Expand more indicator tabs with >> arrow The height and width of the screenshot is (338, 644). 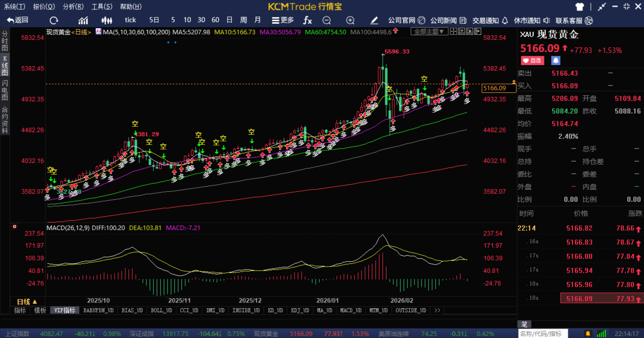pyautogui.click(x=437, y=310)
